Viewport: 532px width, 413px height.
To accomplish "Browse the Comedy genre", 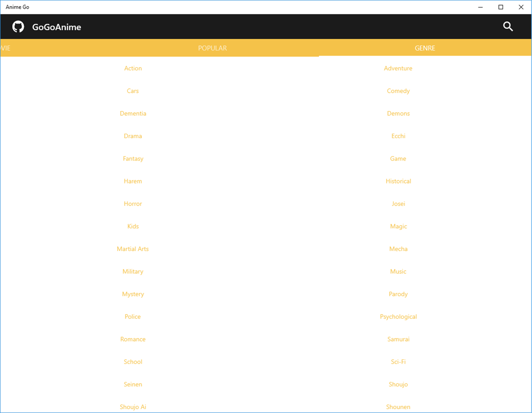I will click(x=398, y=91).
